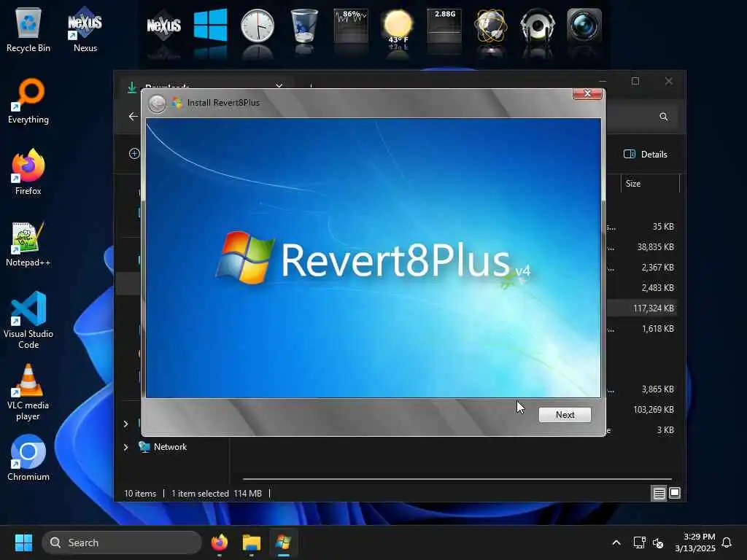Close the Downloads tab in Explorer
The width and height of the screenshot is (747, 560).
279,86
